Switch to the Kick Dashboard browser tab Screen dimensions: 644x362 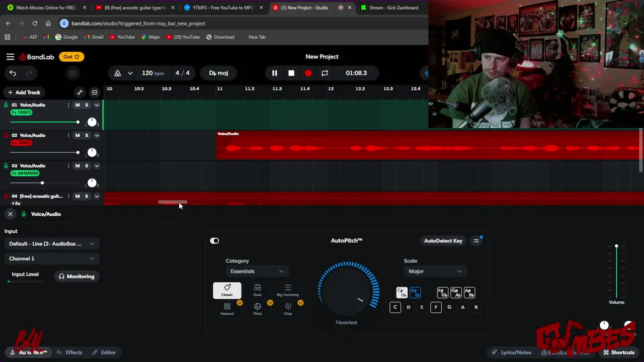(x=392, y=8)
